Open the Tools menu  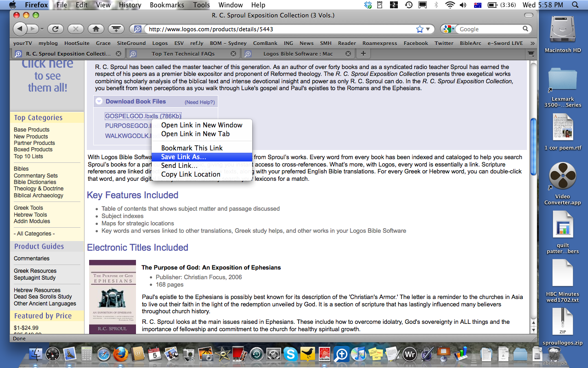click(201, 5)
